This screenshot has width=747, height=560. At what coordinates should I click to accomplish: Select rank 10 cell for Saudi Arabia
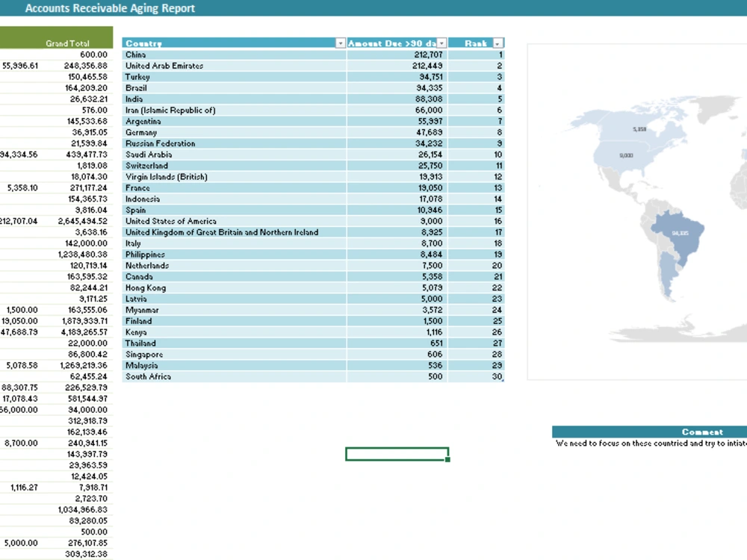[x=476, y=155]
